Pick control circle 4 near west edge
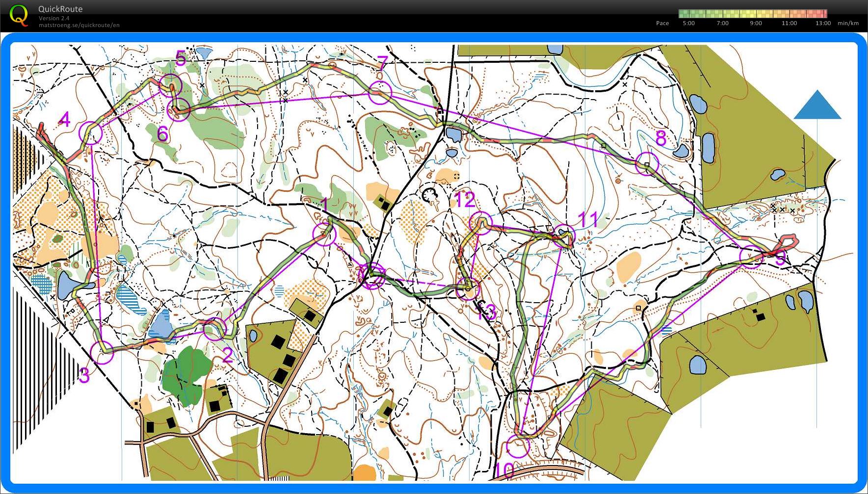 [91, 133]
